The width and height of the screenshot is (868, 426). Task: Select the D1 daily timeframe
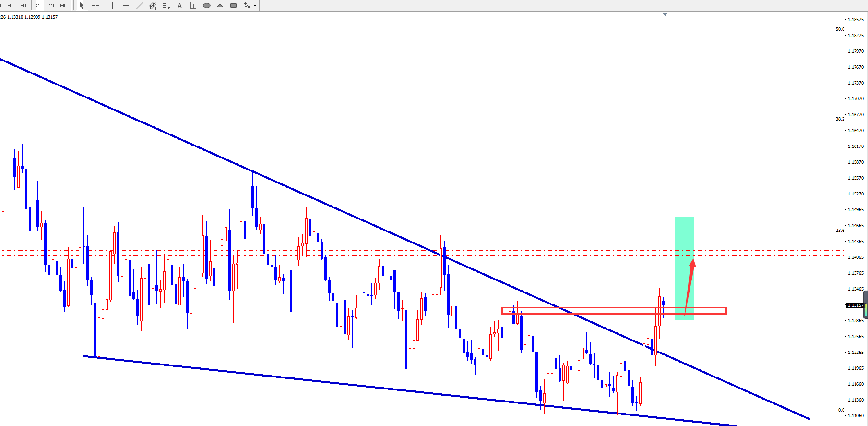coord(37,5)
